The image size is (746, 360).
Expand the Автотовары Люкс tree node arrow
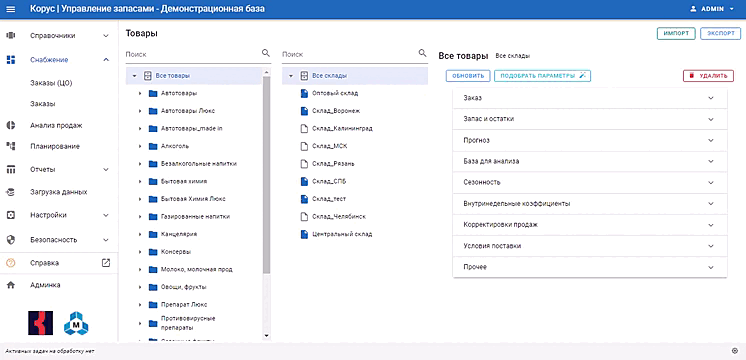(x=140, y=111)
